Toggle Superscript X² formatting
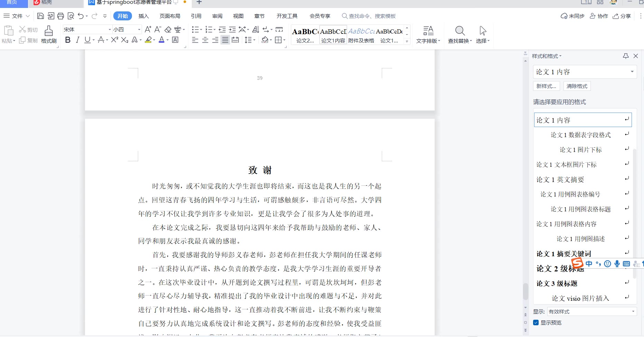This screenshot has height=337, width=644. (x=115, y=40)
